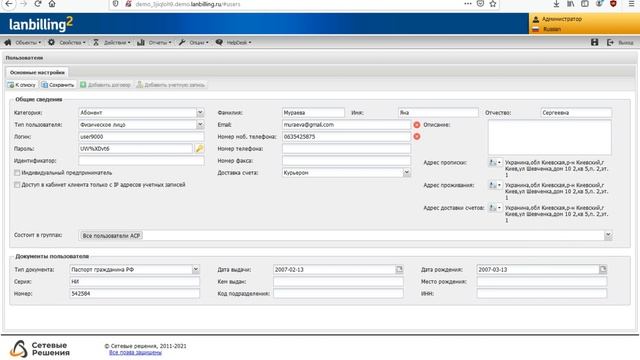Image resolution: width=640 pixels, height=360 pixels.
Task: Click the ИНН input field
Action: (x=542, y=293)
